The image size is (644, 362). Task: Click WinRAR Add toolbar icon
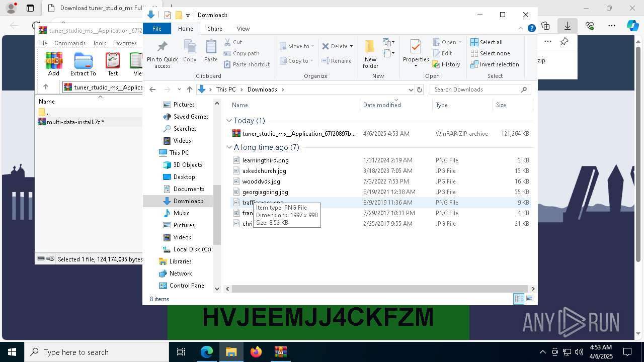pyautogui.click(x=54, y=64)
